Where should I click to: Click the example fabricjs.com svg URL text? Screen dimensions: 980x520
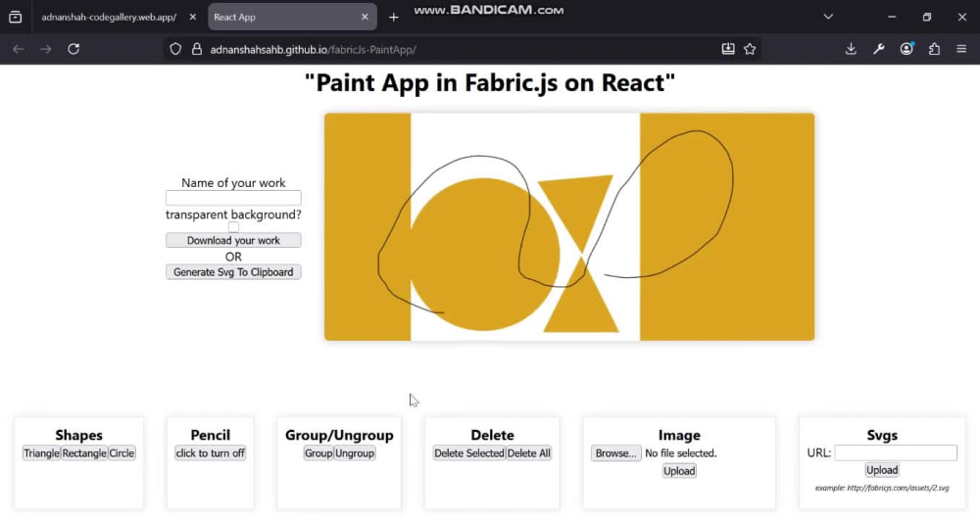pos(882,488)
